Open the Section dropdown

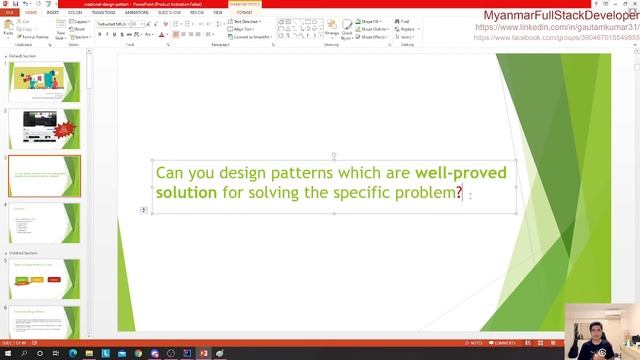[80, 37]
